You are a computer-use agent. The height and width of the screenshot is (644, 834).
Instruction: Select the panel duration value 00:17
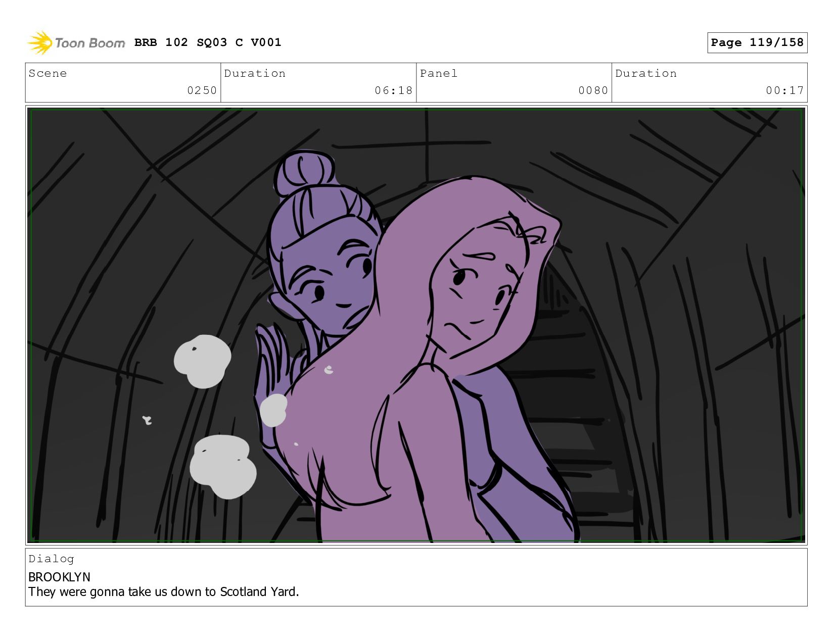(784, 90)
